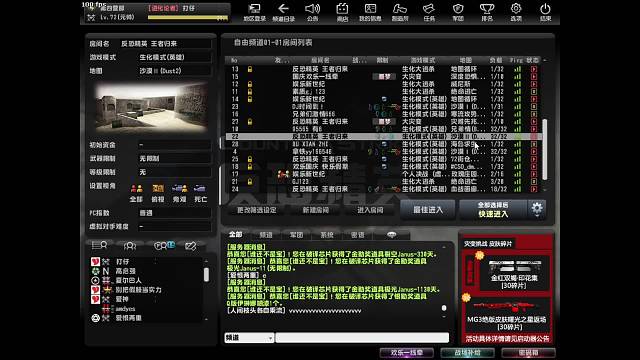Open the 公告 announcement speaker icon
Viewport: 640px width, 360px height.
[x=313, y=12]
